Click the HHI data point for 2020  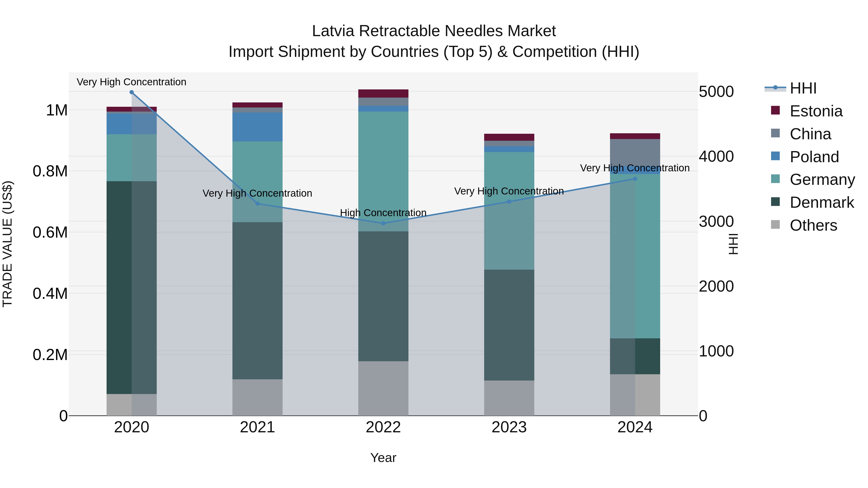(132, 92)
